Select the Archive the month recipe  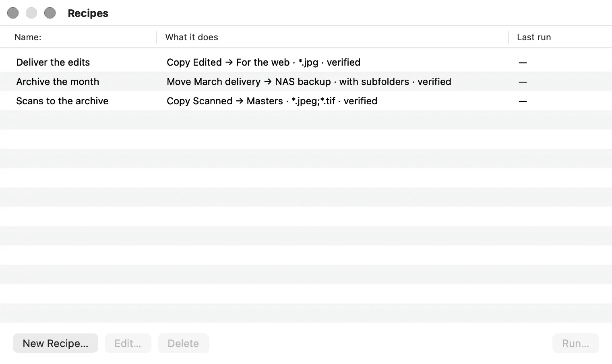click(306, 81)
